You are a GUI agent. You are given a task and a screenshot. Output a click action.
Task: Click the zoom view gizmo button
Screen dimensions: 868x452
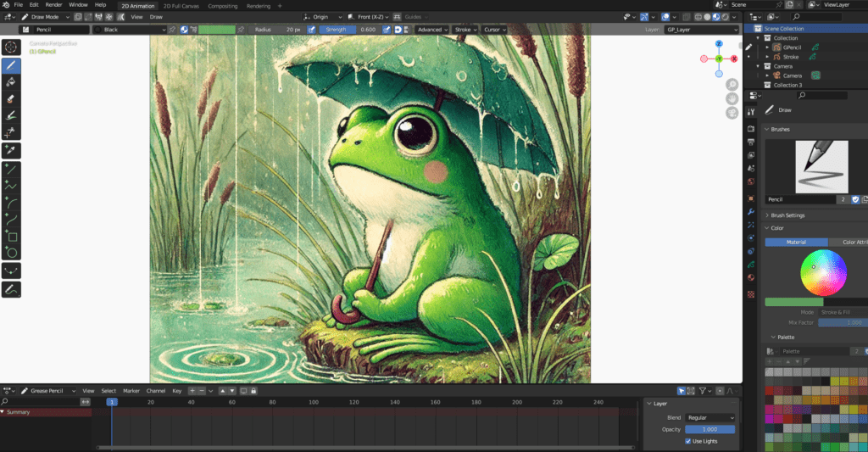coord(732,85)
